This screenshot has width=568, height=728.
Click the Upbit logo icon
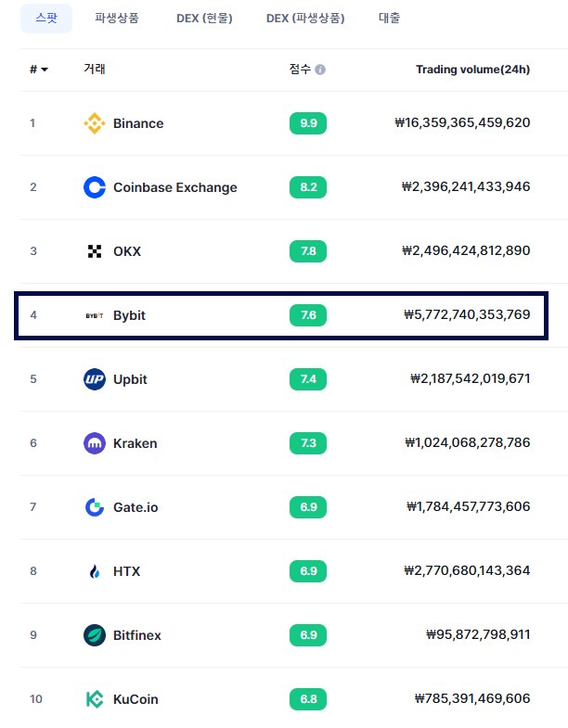tap(95, 379)
